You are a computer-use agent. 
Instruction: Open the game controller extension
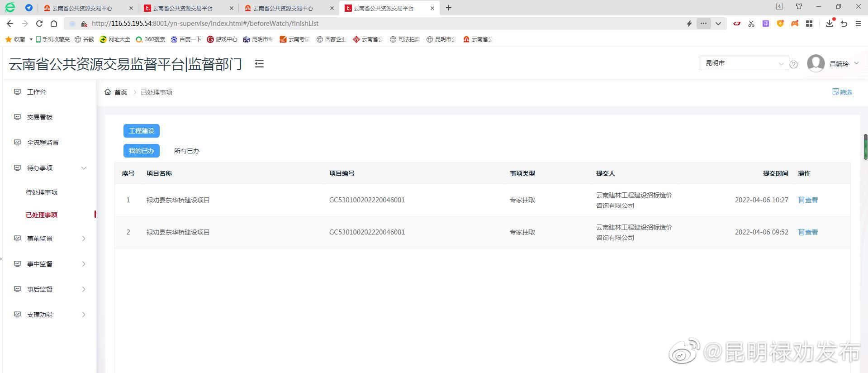point(795,24)
